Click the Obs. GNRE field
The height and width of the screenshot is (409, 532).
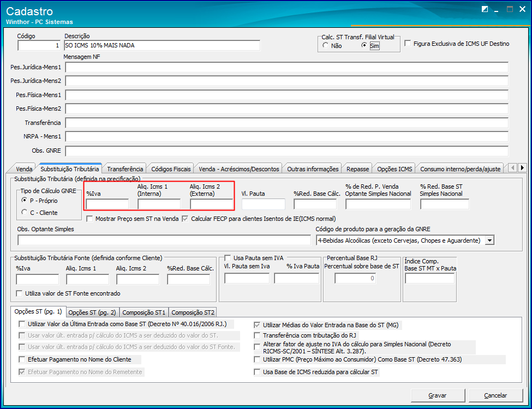[x=287, y=151]
